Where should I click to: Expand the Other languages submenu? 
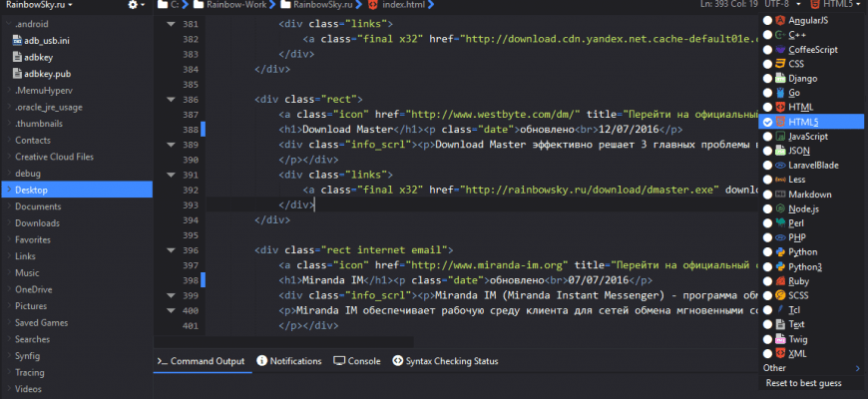point(811,368)
